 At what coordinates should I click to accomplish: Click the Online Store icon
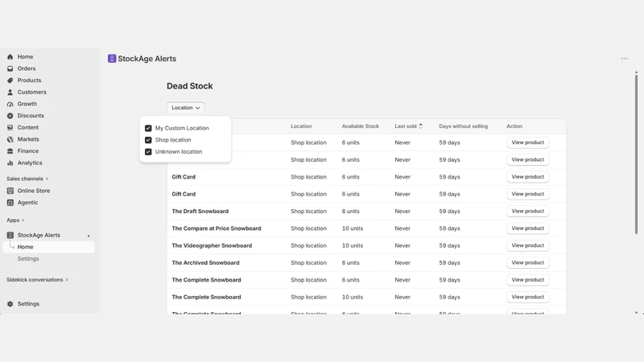[10, 191]
